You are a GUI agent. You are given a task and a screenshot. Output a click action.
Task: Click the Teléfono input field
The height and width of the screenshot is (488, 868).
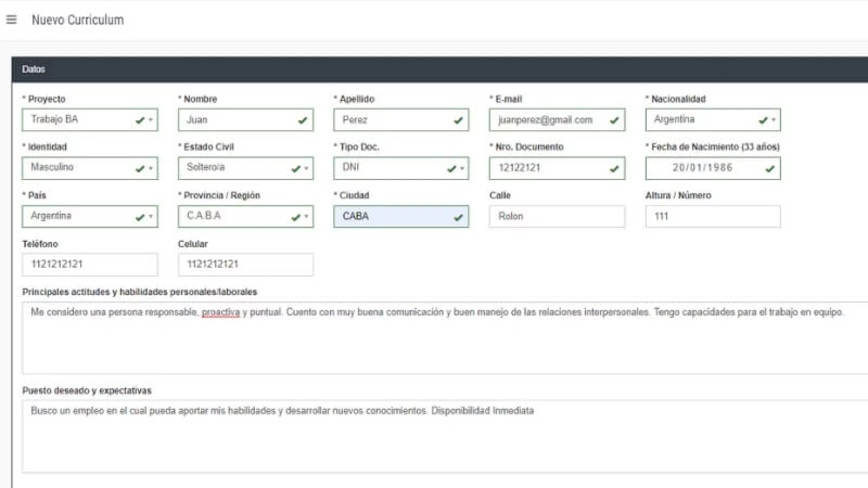coord(90,265)
